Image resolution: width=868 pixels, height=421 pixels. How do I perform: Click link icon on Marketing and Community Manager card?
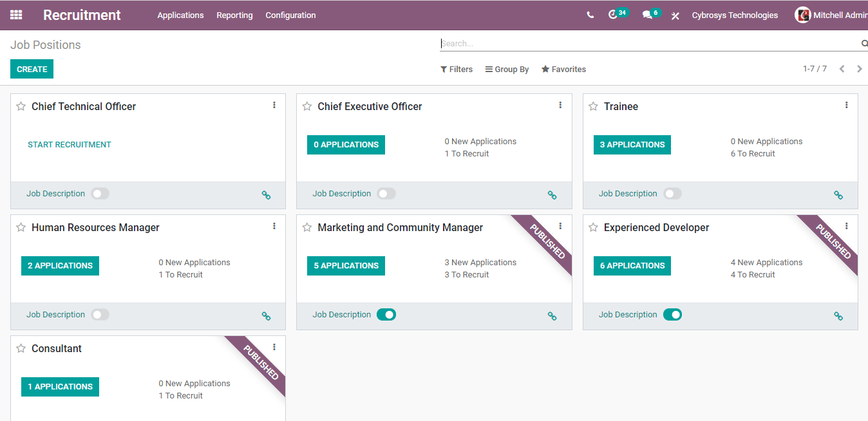552,316
